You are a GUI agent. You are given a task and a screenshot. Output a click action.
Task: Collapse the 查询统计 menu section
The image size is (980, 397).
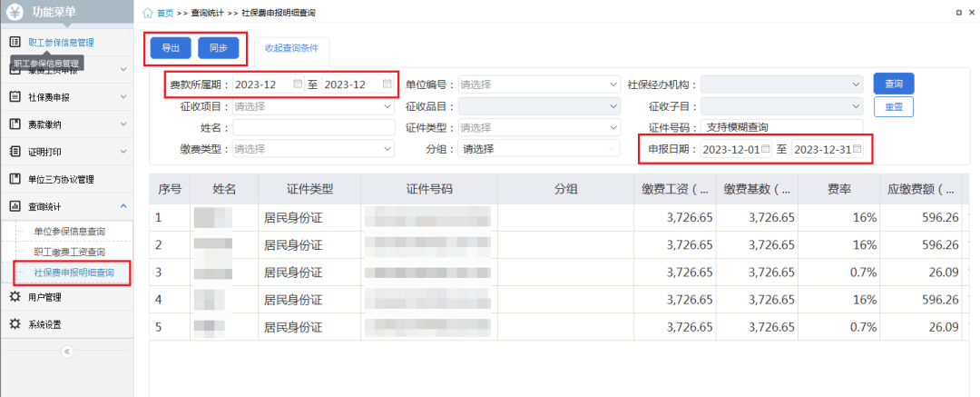(123, 206)
